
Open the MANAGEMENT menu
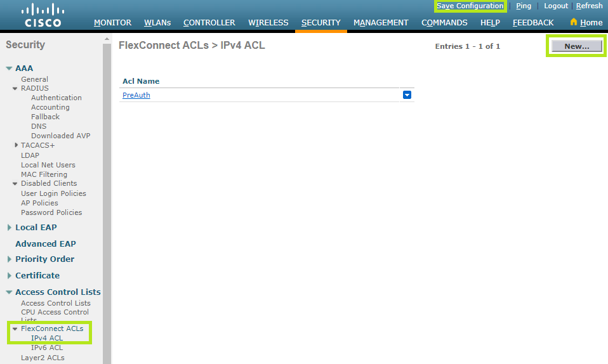[381, 22]
